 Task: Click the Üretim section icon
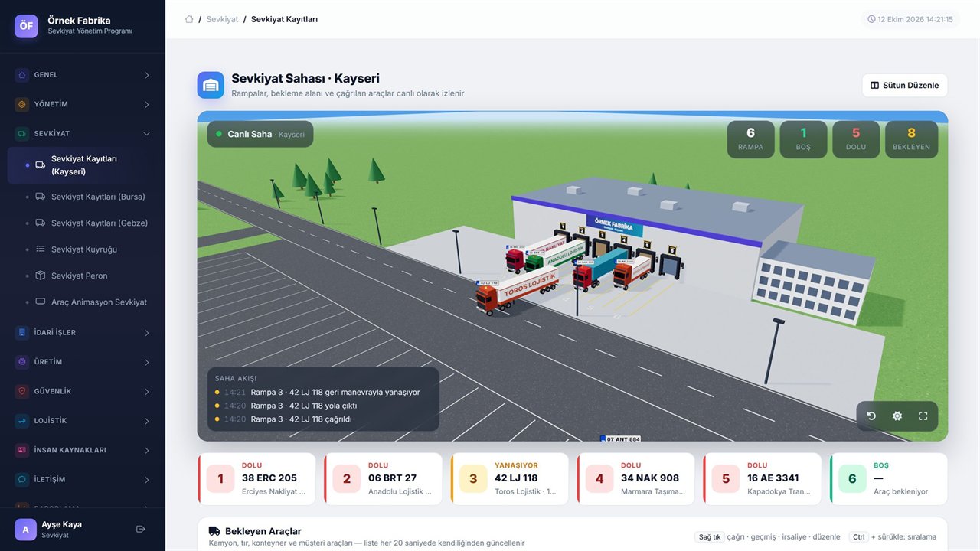click(21, 362)
